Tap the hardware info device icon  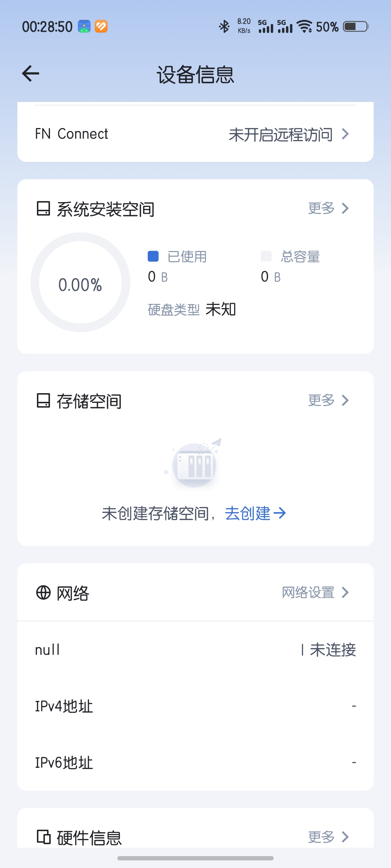pos(43,837)
